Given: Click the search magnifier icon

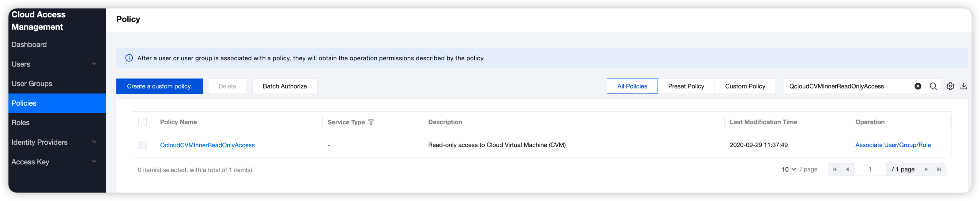Looking at the screenshot, I should click(x=933, y=86).
